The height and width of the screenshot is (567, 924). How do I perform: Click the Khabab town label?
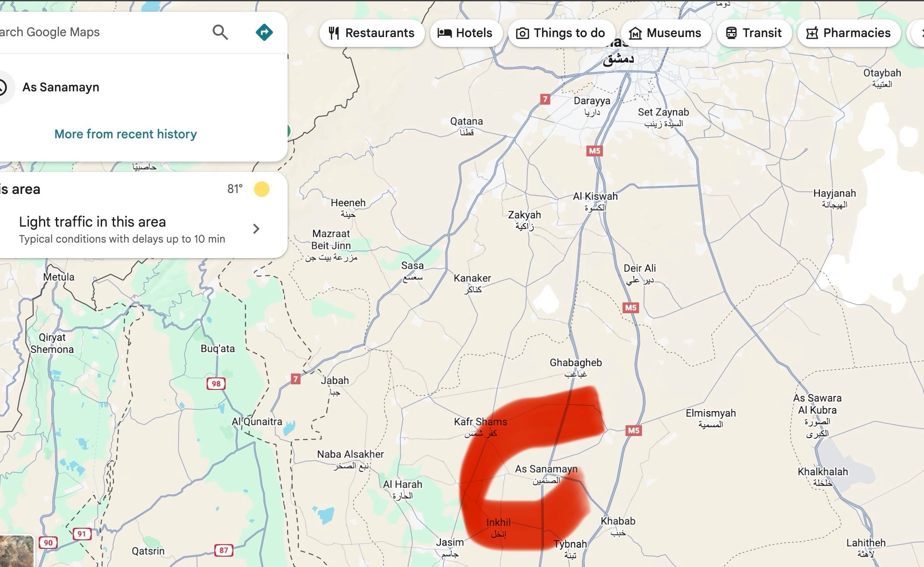tap(618, 526)
